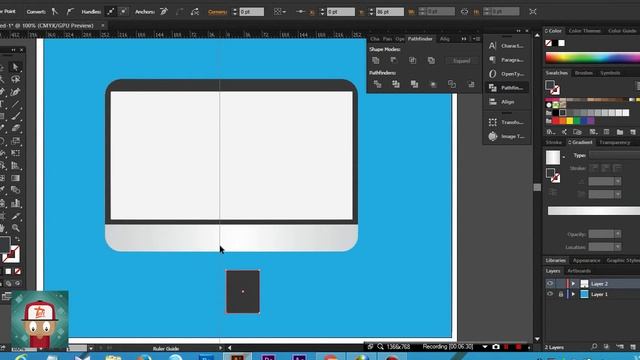Select the Eraser tool
The width and height of the screenshot is (640, 360).
point(16,128)
